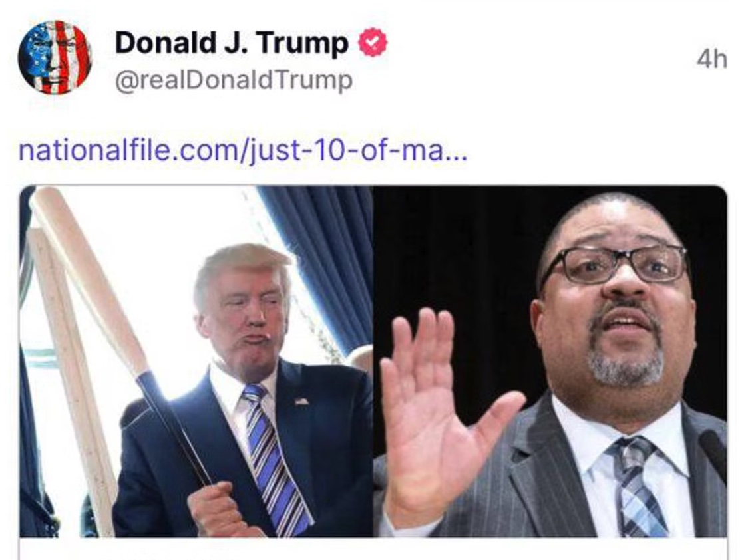Follow the nationalfile.com article link
Screen dimensions: 754x560
[242, 150]
